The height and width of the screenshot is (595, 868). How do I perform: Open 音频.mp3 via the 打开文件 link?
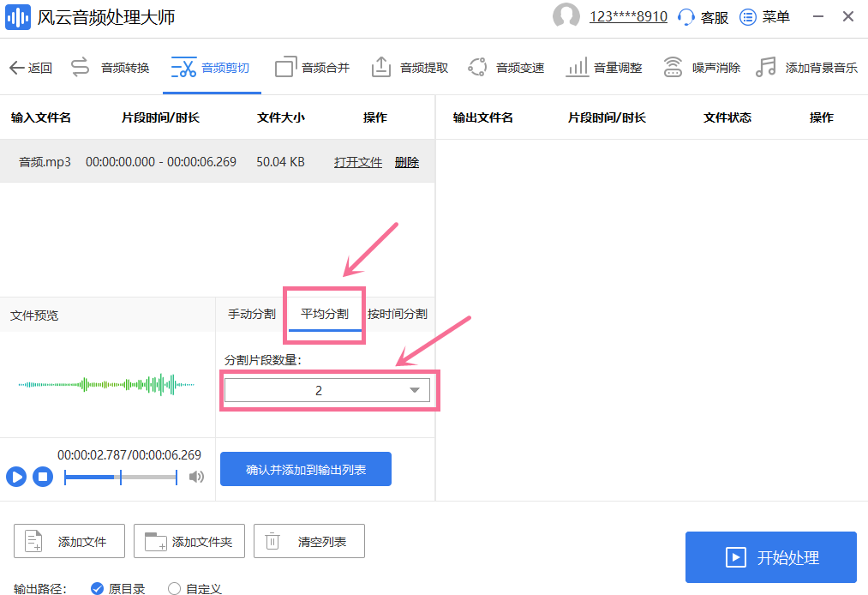(357, 161)
